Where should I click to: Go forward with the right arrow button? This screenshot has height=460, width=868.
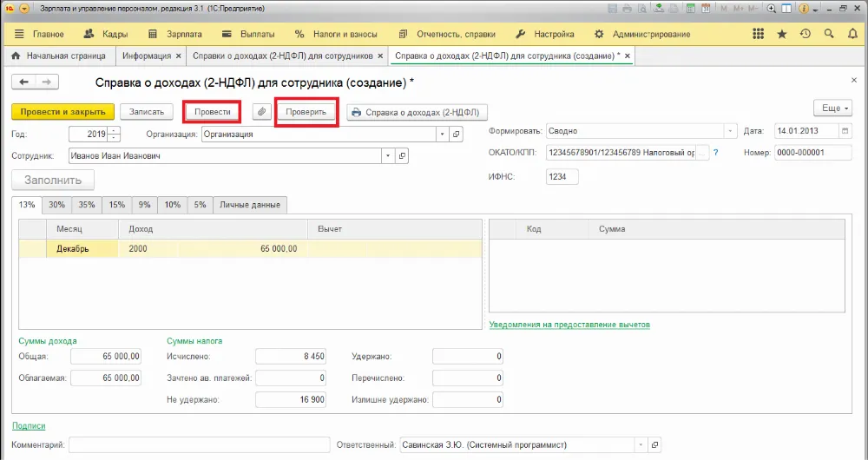pyautogui.click(x=47, y=82)
